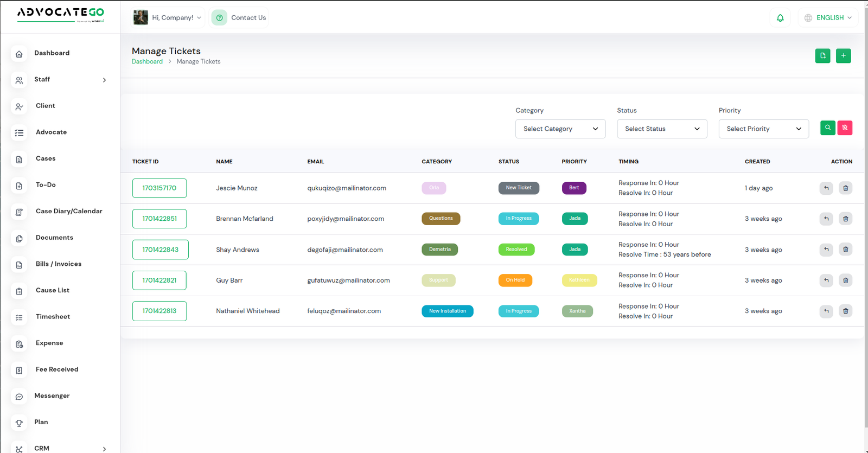Click reply icon for Nathaniel Whitehead ticket

pyautogui.click(x=826, y=311)
